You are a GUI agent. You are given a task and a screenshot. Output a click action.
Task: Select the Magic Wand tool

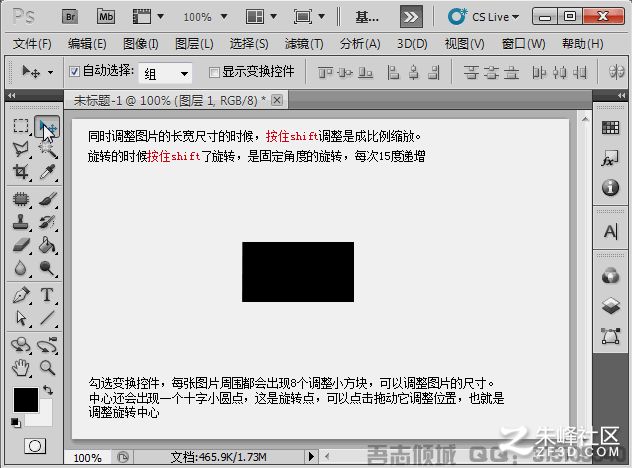point(47,149)
